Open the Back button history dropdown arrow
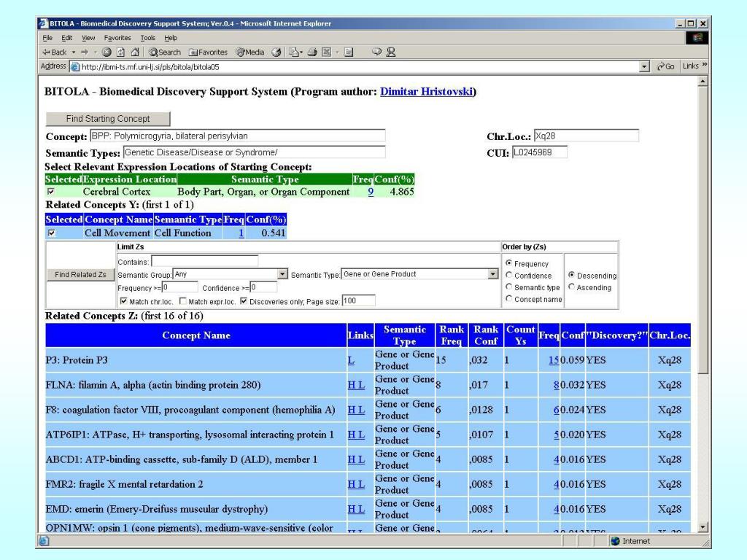747x560 pixels. coord(74,52)
